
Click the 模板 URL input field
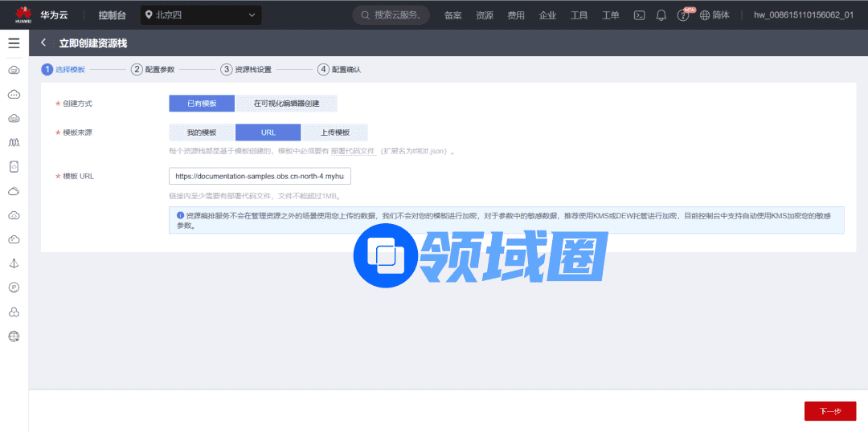tap(260, 176)
